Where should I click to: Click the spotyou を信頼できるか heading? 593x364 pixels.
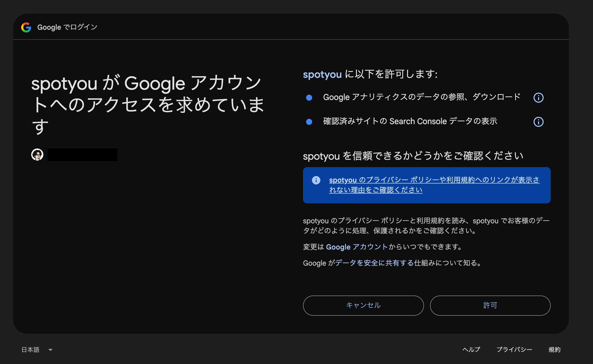coord(413,156)
